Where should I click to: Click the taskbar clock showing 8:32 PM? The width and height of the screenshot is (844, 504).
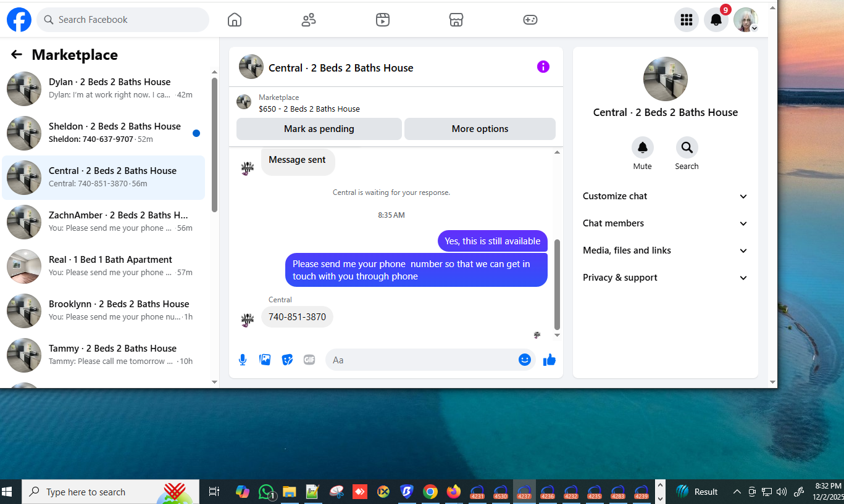[x=828, y=492]
